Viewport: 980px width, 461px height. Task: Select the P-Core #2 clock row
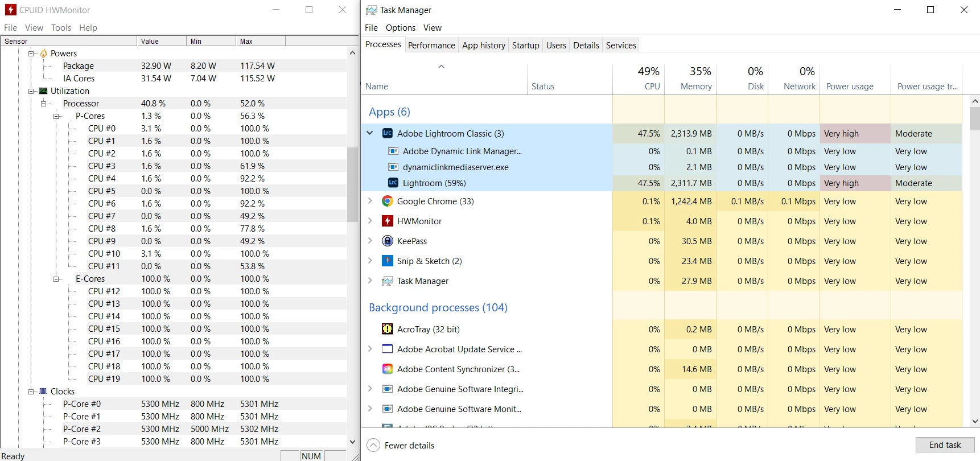(174, 429)
